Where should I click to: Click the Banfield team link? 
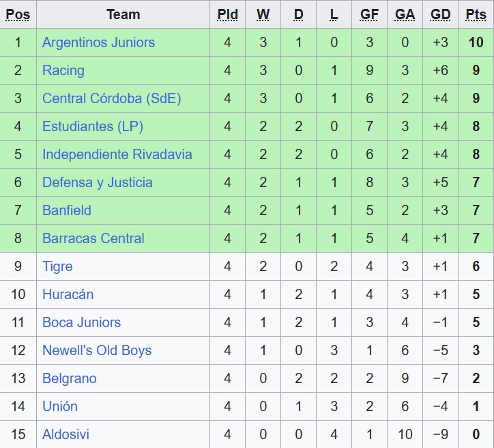click(66, 210)
